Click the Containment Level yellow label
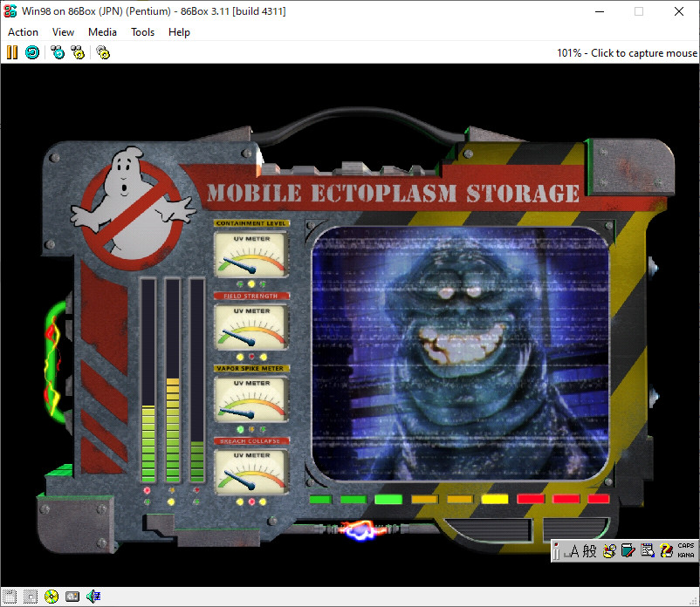 251,223
